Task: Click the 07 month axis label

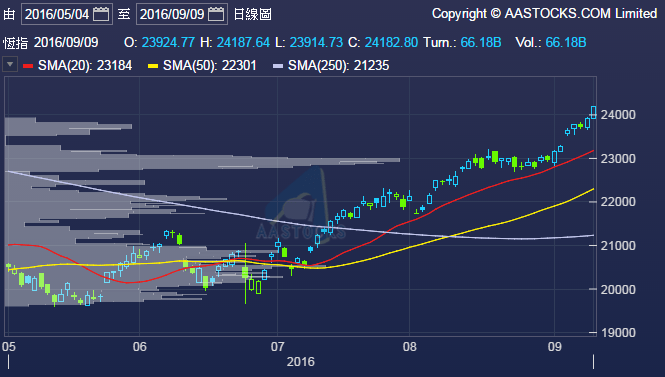Action: pos(277,346)
